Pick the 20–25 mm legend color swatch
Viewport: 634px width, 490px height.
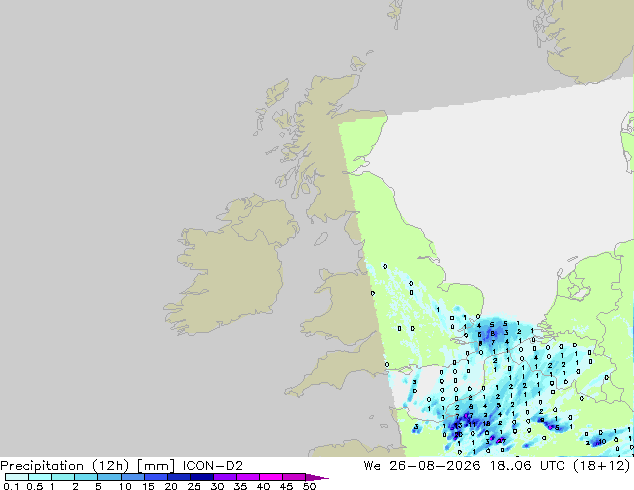click(x=178, y=477)
